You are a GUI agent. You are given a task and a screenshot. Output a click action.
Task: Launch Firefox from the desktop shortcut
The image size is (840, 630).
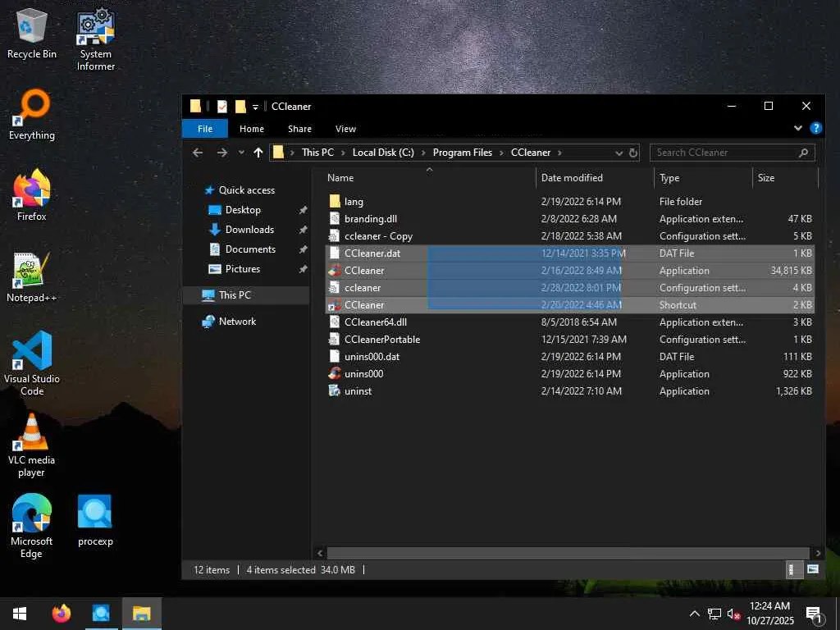coord(32,195)
